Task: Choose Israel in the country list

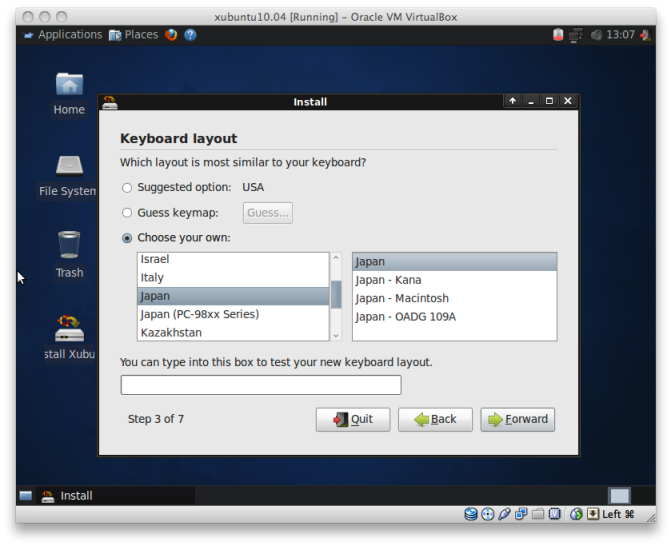Action: [233, 259]
